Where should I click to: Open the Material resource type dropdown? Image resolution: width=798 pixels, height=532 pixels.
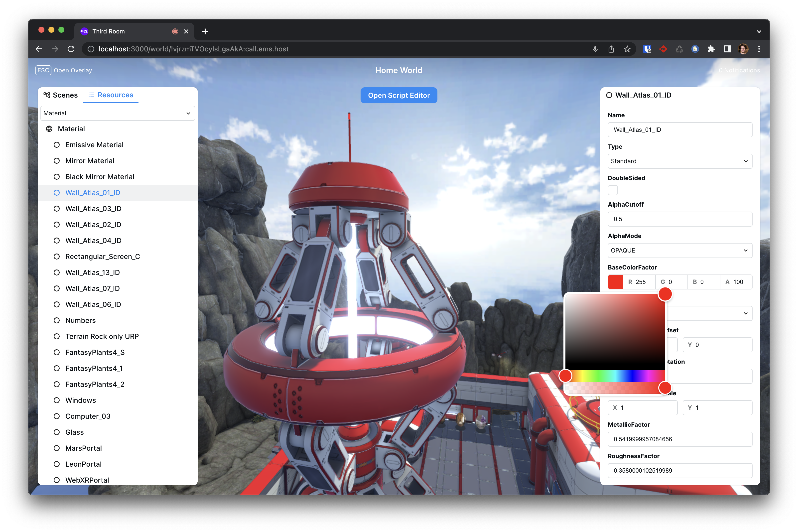pos(117,113)
